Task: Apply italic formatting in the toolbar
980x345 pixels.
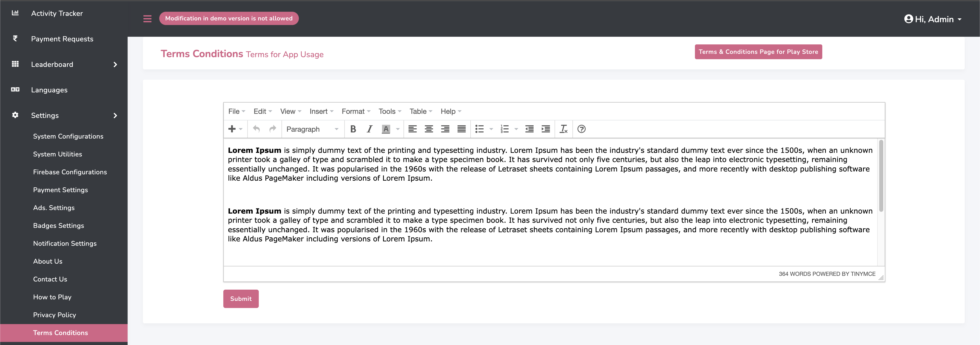Action: pos(369,129)
